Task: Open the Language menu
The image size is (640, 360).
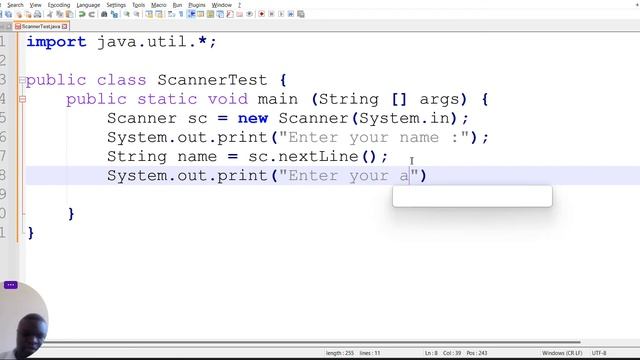Action: (x=88, y=5)
